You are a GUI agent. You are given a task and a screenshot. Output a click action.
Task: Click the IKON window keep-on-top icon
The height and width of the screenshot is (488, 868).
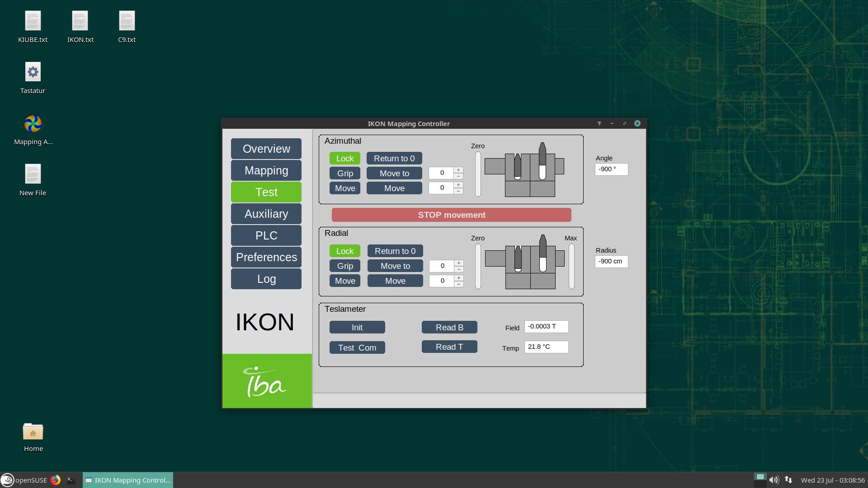tap(599, 123)
